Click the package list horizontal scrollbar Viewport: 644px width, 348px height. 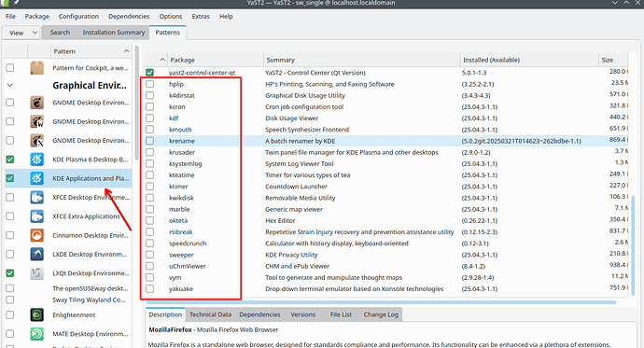pos(381,302)
